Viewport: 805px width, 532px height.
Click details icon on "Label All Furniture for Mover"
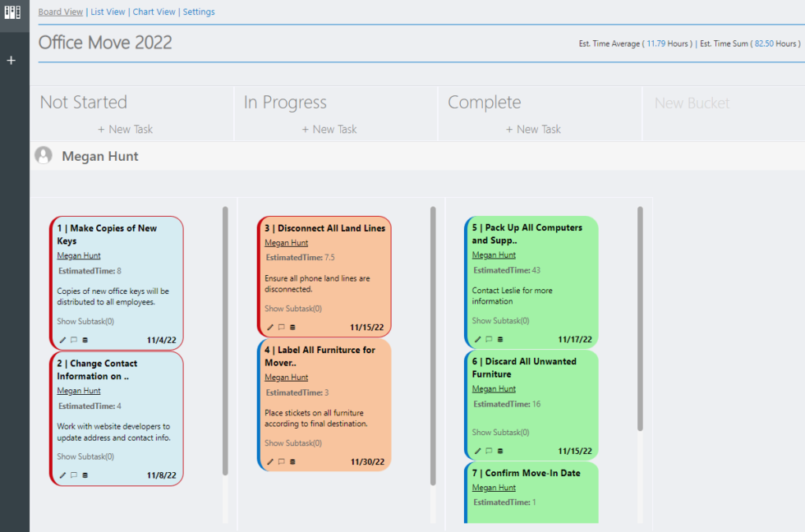[x=292, y=461]
